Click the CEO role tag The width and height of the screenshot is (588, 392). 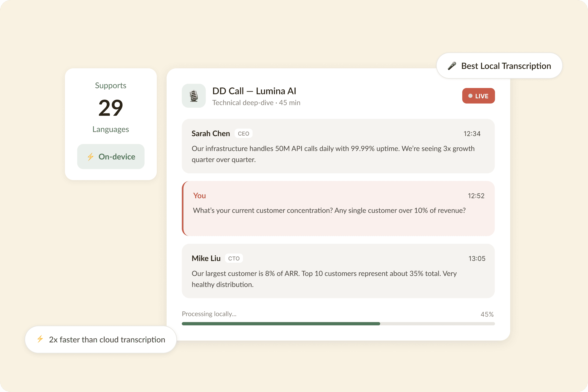pyautogui.click(x=243, y=134)
